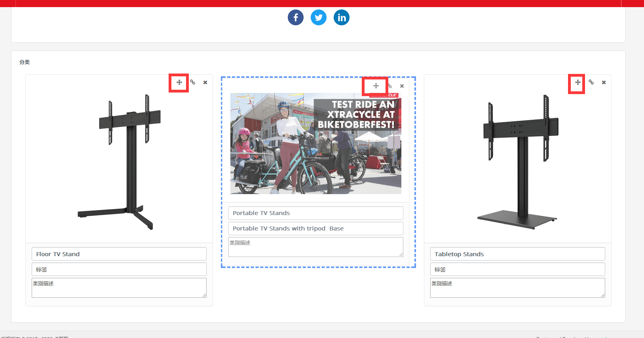Edit the Floor TV Stand name field

tap(119, 254)
